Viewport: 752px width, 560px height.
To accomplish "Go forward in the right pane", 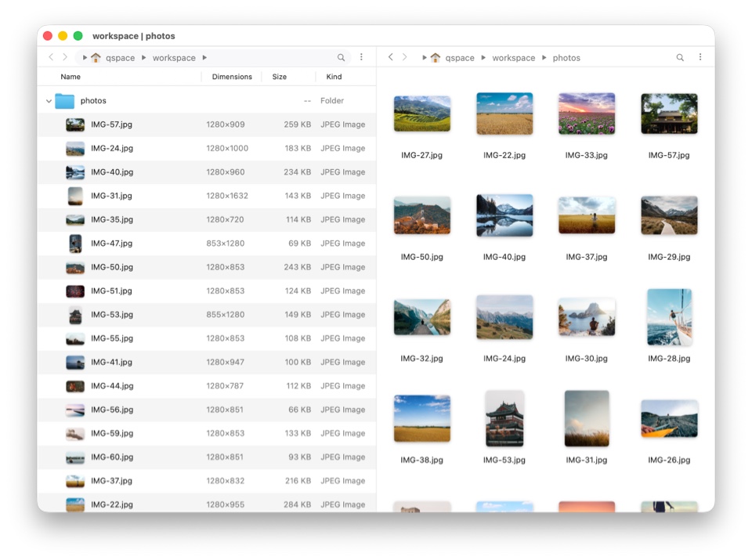I will 405,58.
